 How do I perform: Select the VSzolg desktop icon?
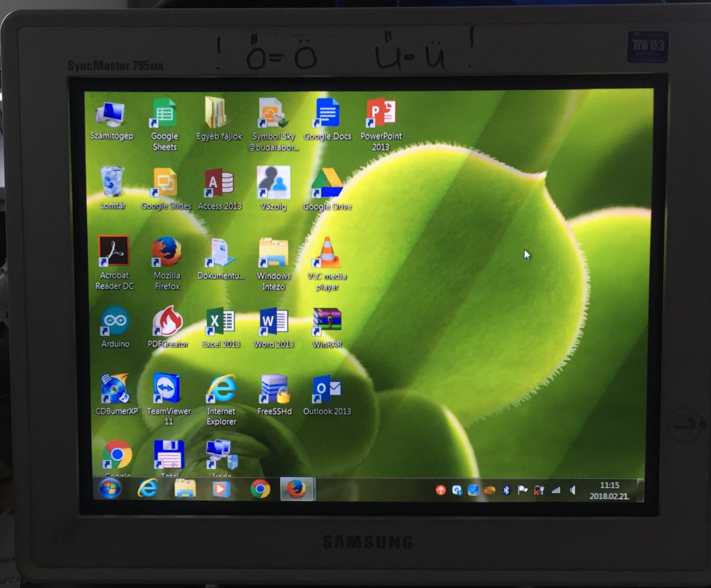(x=273, y=189)
